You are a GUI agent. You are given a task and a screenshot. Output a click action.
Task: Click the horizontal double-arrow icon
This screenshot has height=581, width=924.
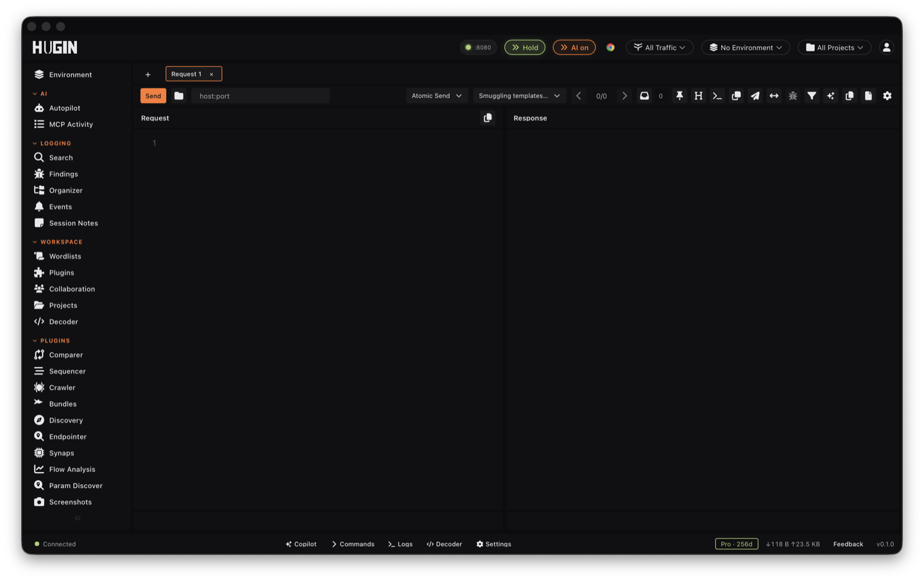(774, 96)
